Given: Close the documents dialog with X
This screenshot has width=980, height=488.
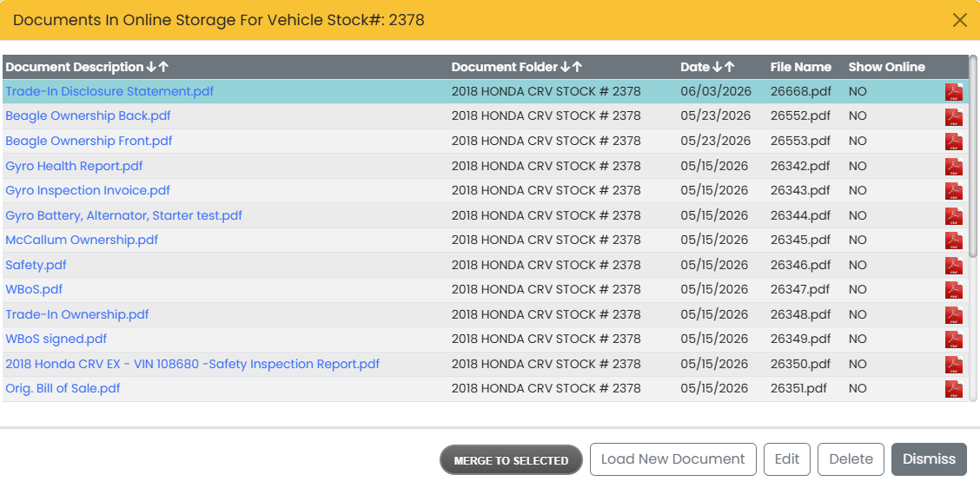Looking at the screenshot, I should 960,20.
